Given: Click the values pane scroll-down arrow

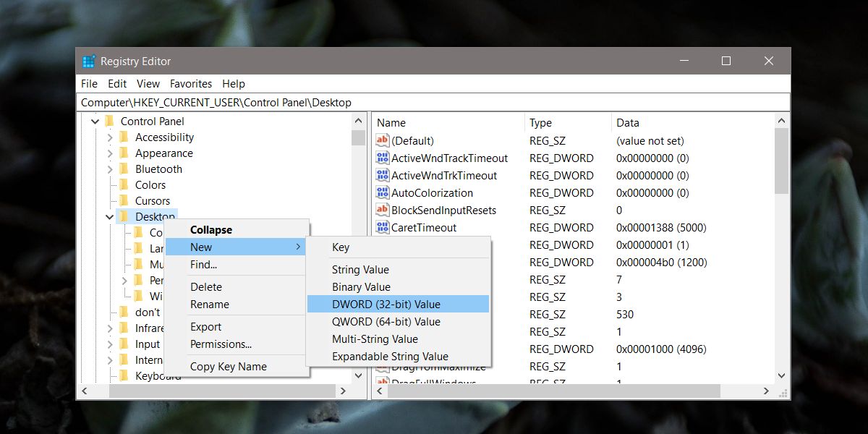Looking at the screenshot, I should tap(781, 375).
